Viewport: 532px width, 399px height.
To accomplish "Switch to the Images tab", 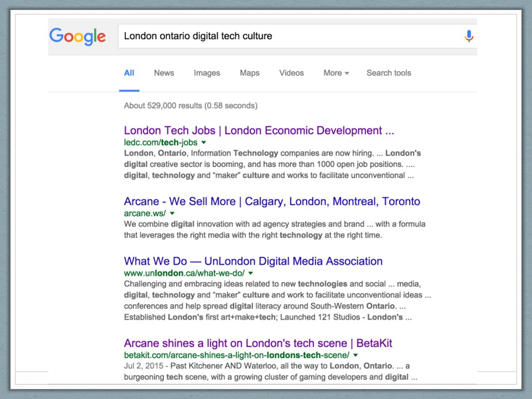I will pyautogui.click(x=207, y=73).
